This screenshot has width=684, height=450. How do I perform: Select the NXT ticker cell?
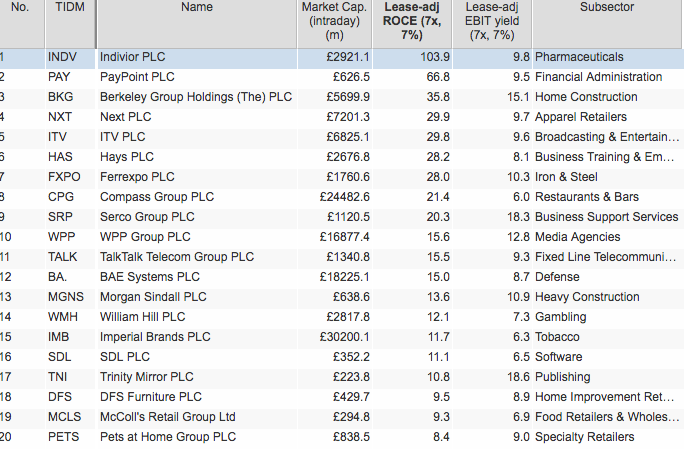(x=60, y=117)
